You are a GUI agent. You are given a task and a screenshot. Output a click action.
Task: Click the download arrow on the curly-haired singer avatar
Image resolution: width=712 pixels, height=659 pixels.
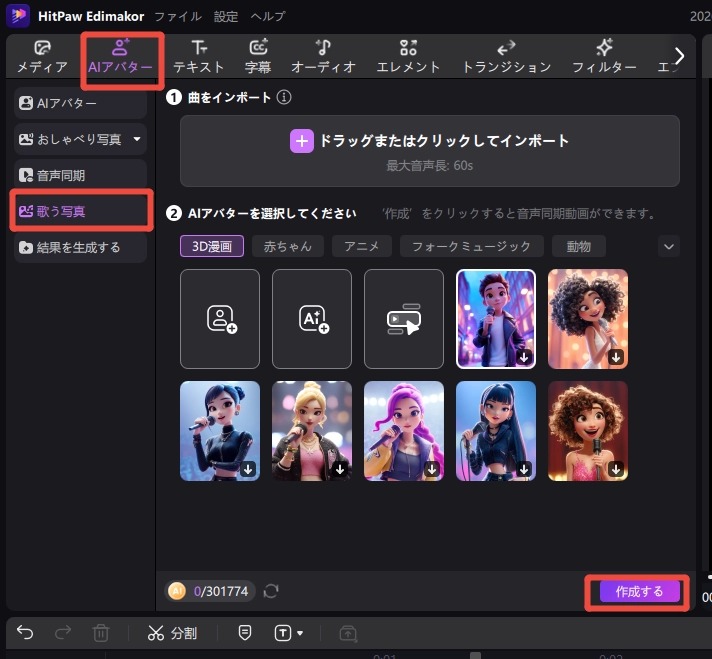point(617,357)
